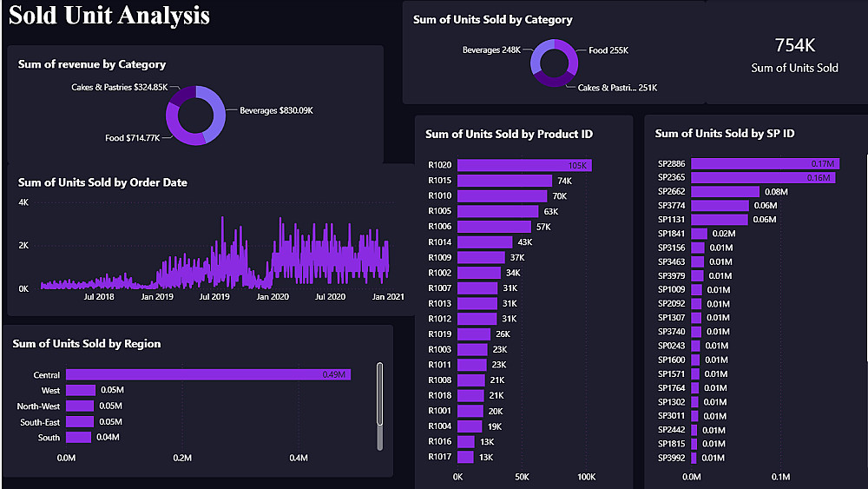
Task: Click 'Sum of revenue by Category' title
Action: pos(92,64)
